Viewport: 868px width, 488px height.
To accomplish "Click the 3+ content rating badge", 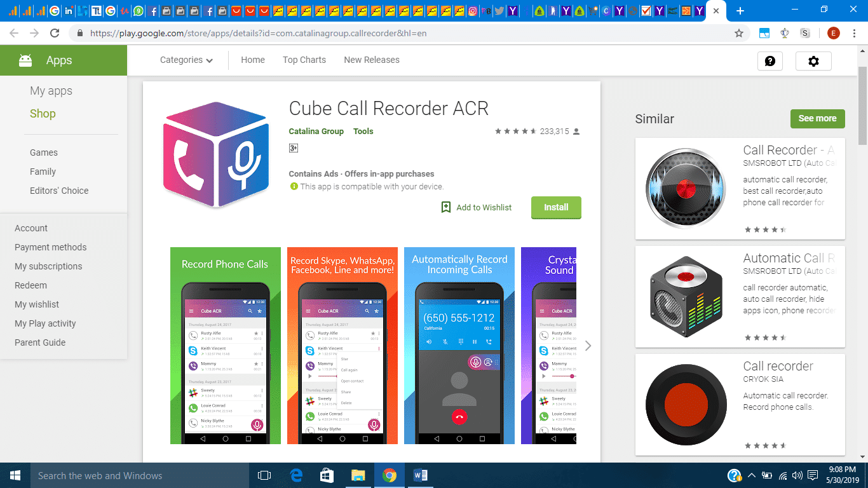I will [294, 148].
